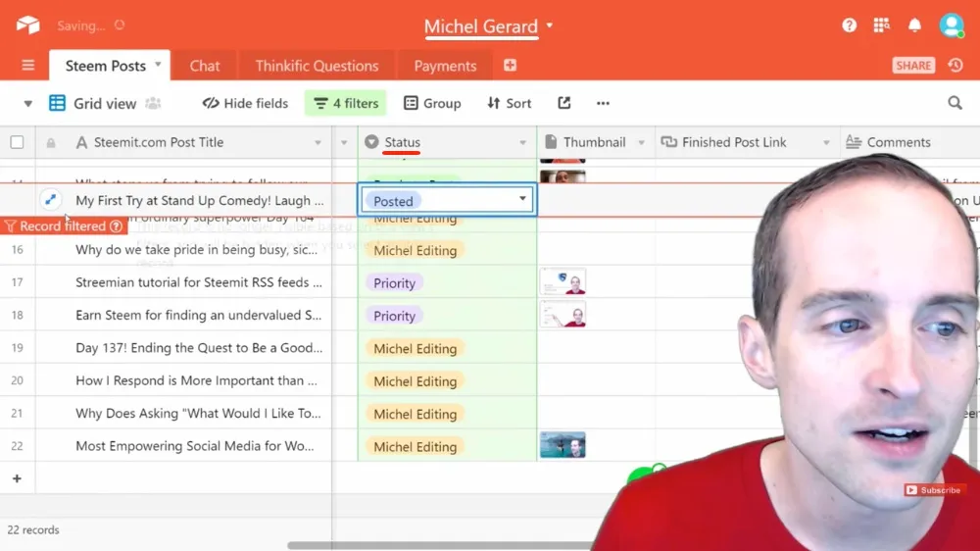Open Grid view switcher

click(92, 103)
